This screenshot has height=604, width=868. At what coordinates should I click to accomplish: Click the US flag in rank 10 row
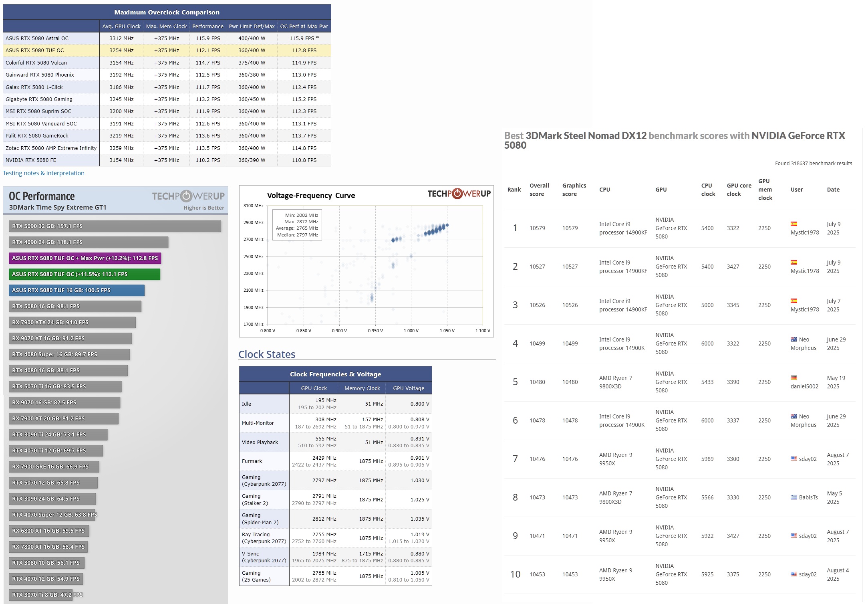pyautogui.click(x=793, y=574)
